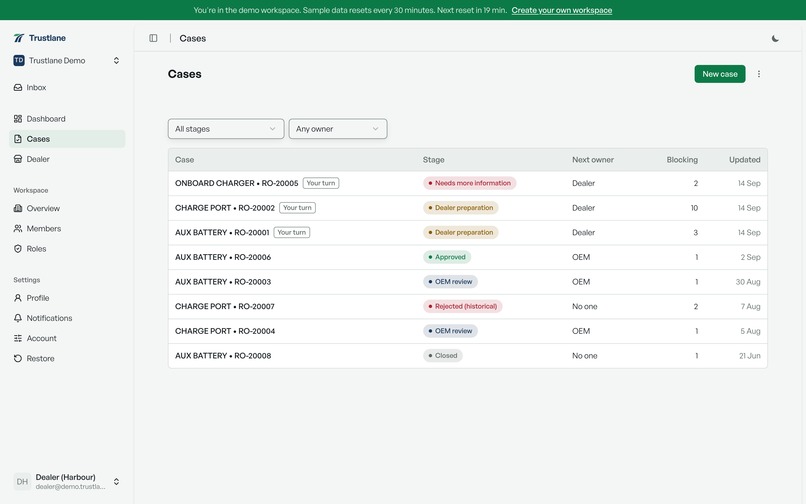806x504 pixels.
Task: Open the All stages filter dropdown
Action: point(226,129)
